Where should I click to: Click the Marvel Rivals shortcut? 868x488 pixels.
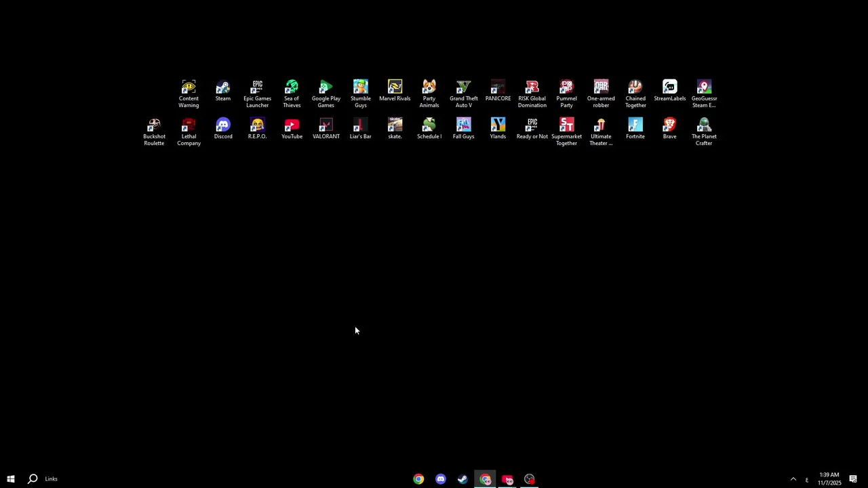395,91
